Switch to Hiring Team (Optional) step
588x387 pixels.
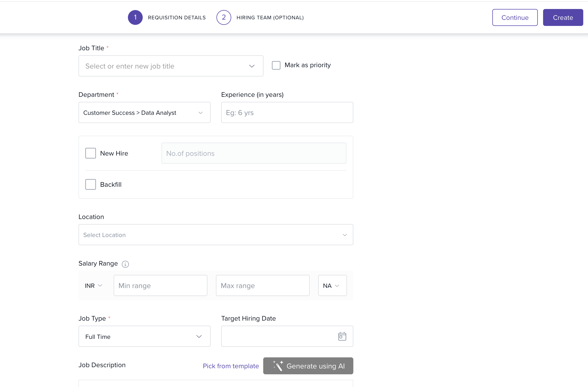[x=270, y=18]
